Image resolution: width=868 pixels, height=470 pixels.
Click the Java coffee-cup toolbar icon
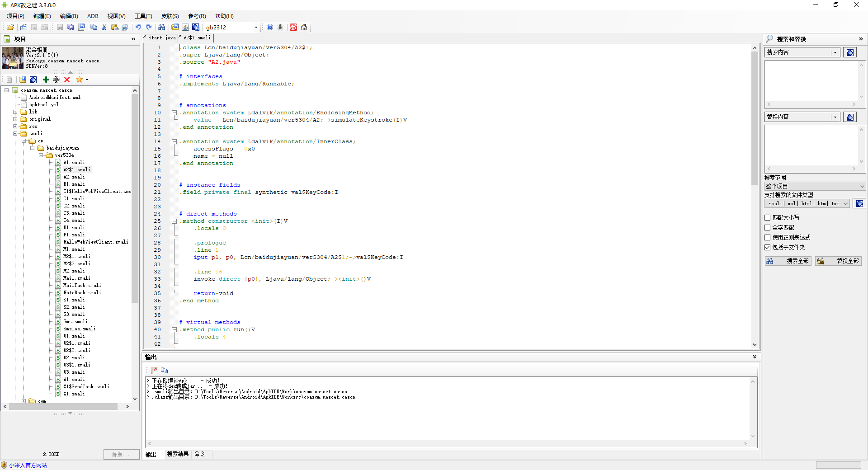pyautogui.click(x=185, y=27)
